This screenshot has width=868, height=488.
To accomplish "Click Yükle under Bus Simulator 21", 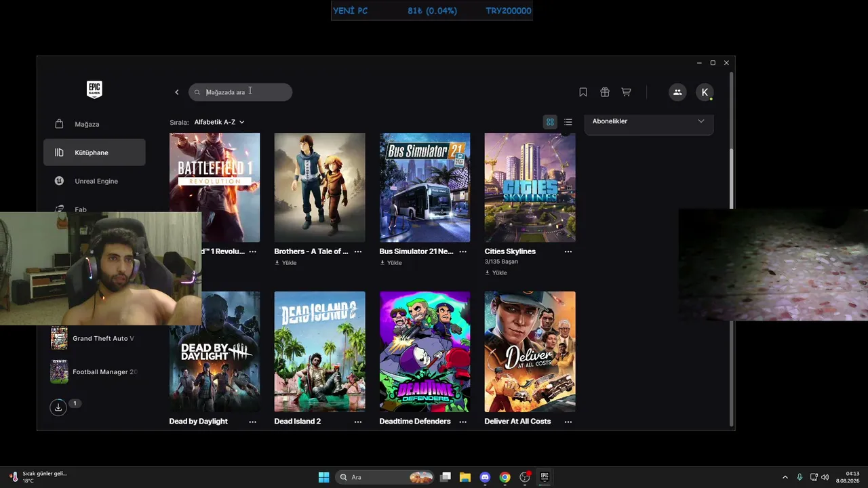I will click(391, 263).
